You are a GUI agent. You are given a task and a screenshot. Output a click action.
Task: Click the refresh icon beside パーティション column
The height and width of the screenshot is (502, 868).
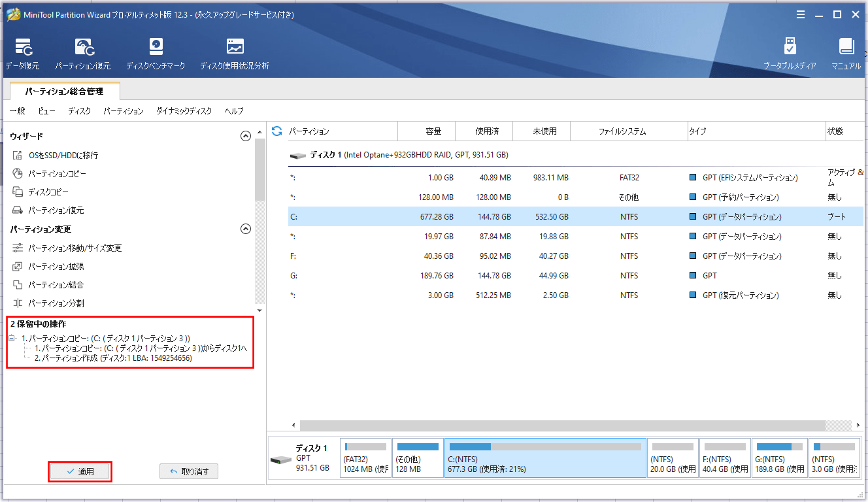[277, 131]
